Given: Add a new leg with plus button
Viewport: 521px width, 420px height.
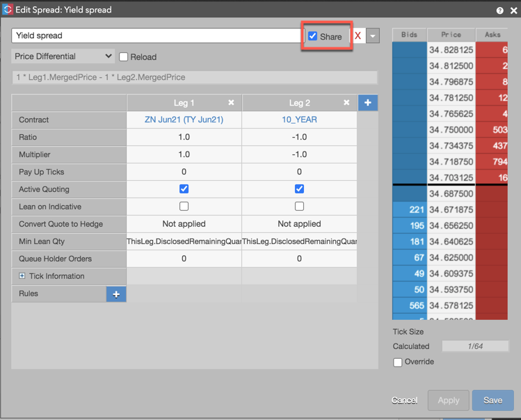Looking at the screenshot, I should tap(368, 103).
